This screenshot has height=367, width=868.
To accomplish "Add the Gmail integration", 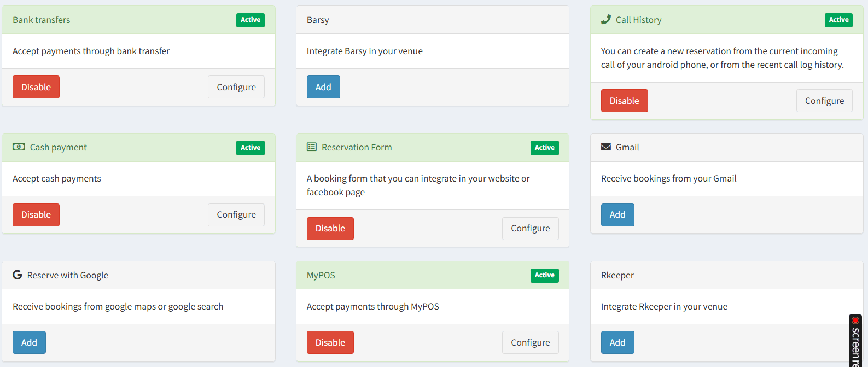I will [x=617, y=214].
